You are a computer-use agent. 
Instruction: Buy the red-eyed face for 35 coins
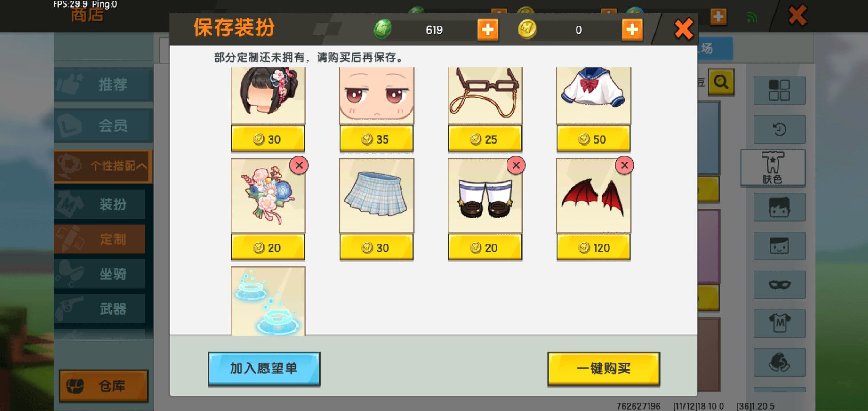[x=376, y=139]
